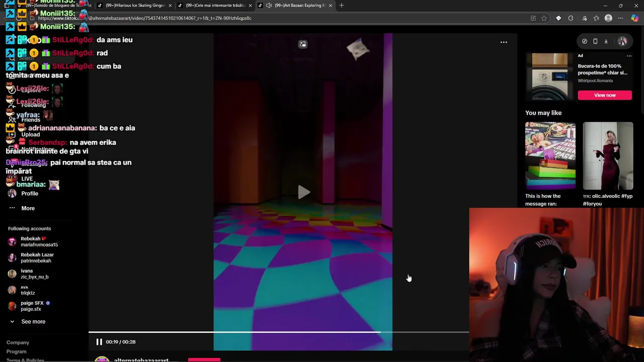Click the Program footer link
Screen dimensions: 644x362
16,352
